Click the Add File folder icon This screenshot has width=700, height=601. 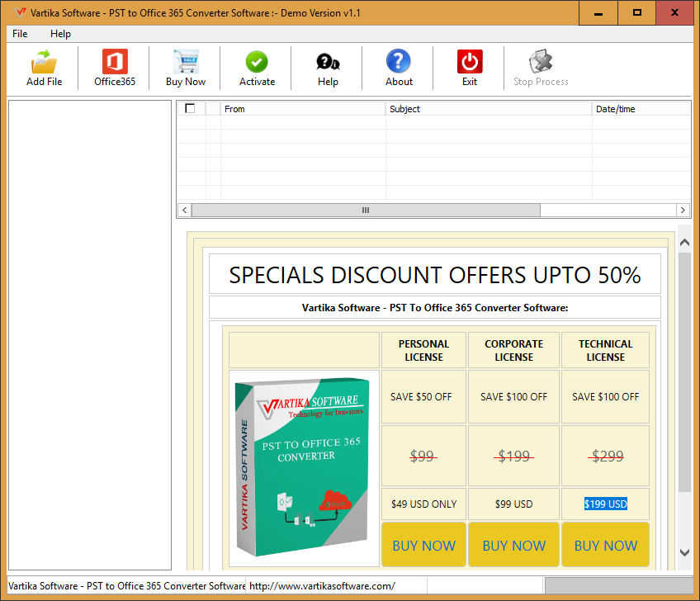coord(44,62)
